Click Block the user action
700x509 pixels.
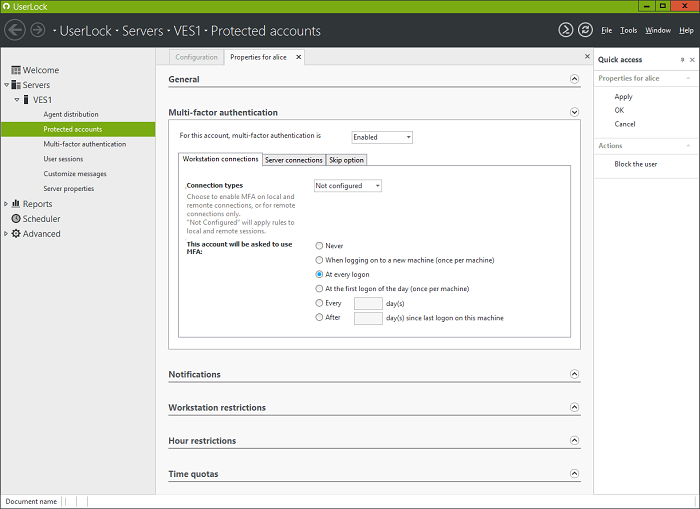tap(635, 164)
